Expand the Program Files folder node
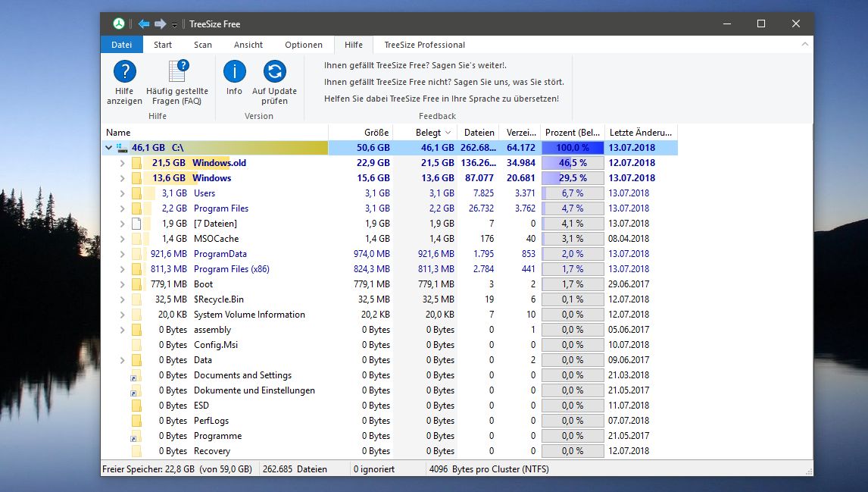This screenshot has width=868, height=492. click(x=123, y=208)
